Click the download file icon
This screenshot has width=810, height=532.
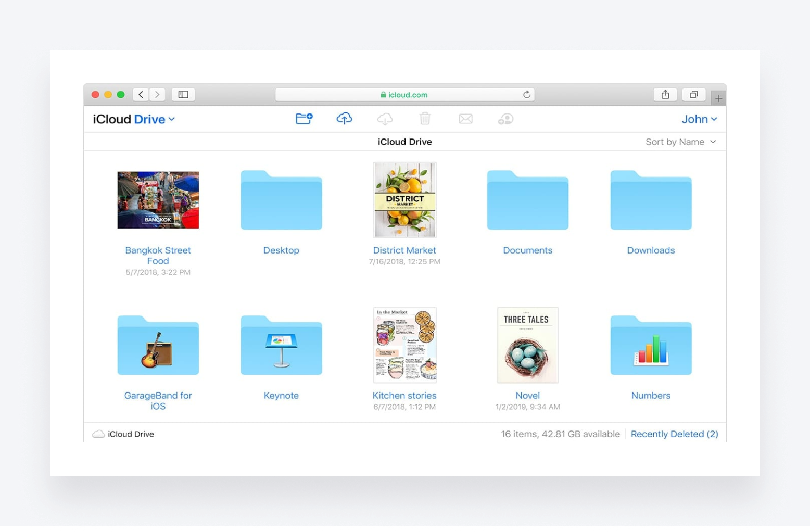(385, 119)
